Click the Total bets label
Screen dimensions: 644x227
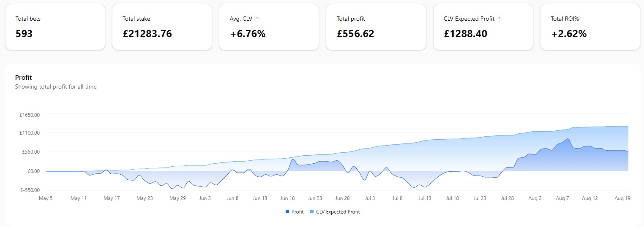[28, 19]
